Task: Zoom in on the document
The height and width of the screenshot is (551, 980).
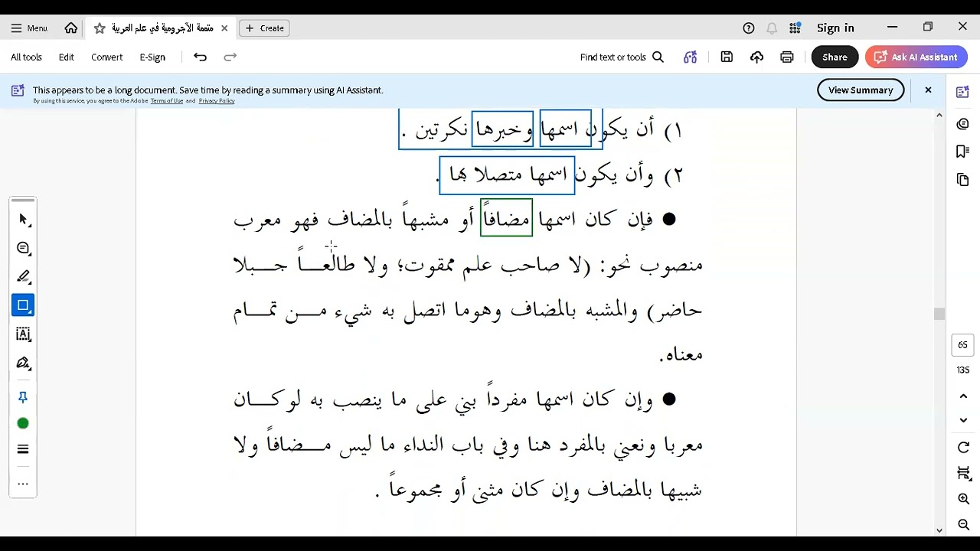Action: click(x=964, y=499)
